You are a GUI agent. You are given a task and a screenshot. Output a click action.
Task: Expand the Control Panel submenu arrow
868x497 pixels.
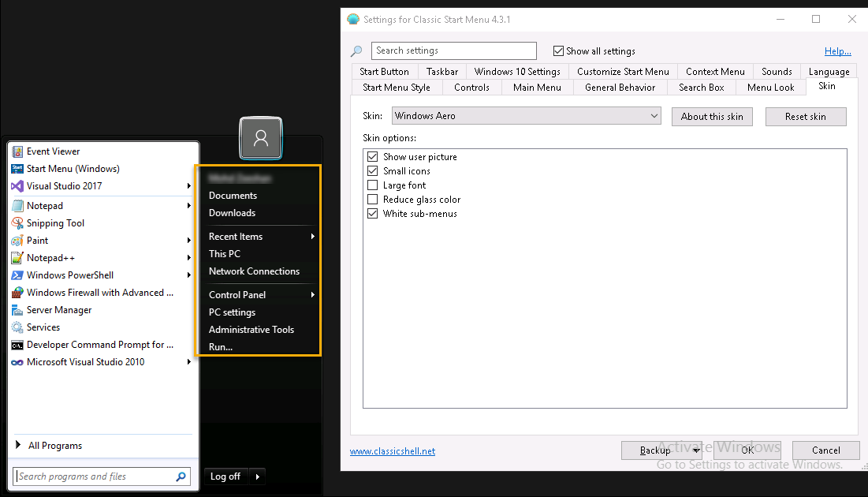click(x=313, y=295)
